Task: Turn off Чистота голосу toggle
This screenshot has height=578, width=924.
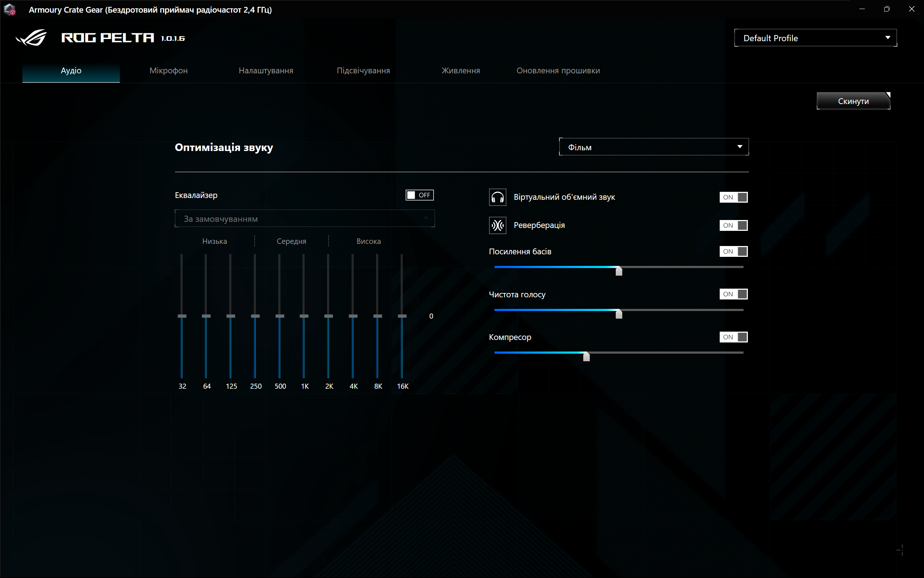Action: pyautogui.click(x=733, y=294)
